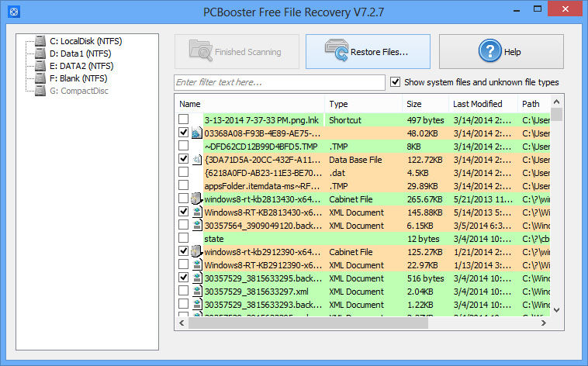Click the 'Shortcut' type cell
The width and height of the screenshot is (588, 366).
[x=345, y=120]
